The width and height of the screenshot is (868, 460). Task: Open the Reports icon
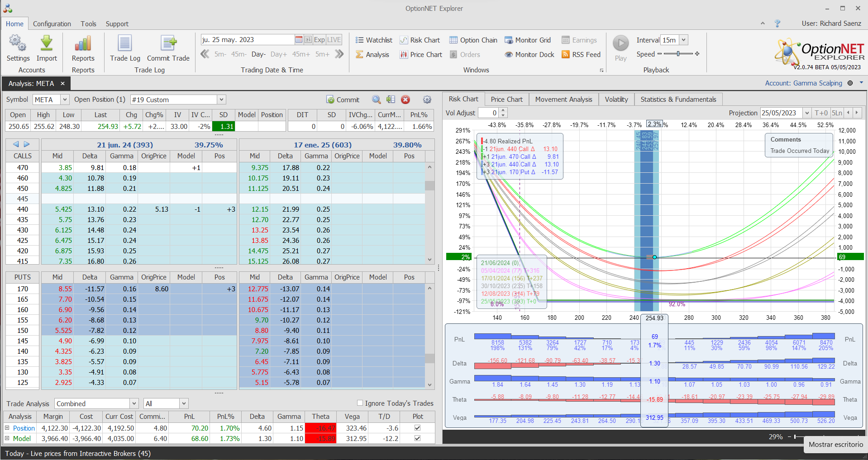pos(83,48)
